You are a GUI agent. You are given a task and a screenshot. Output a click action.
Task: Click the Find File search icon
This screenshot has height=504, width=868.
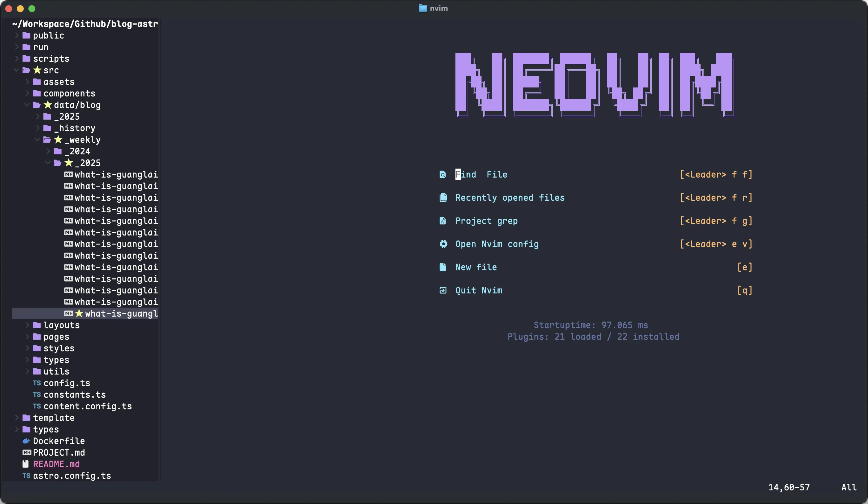(443, 175)
